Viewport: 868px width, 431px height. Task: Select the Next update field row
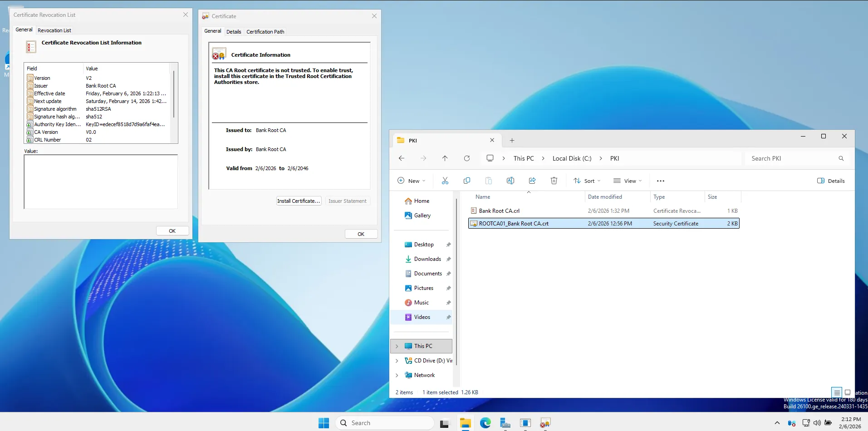(x=98, y=101)
